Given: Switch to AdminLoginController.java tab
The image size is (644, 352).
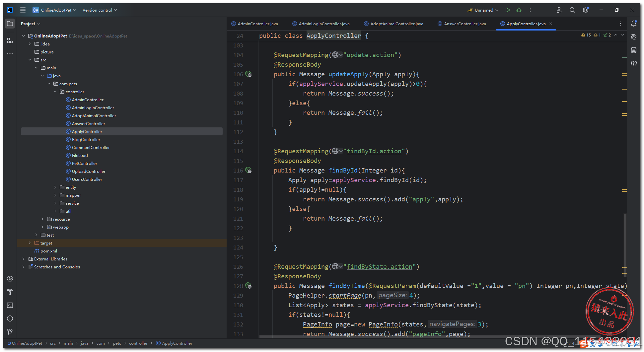Looking at the screenshot, I should pyautogui.click(x=321, y=24).
